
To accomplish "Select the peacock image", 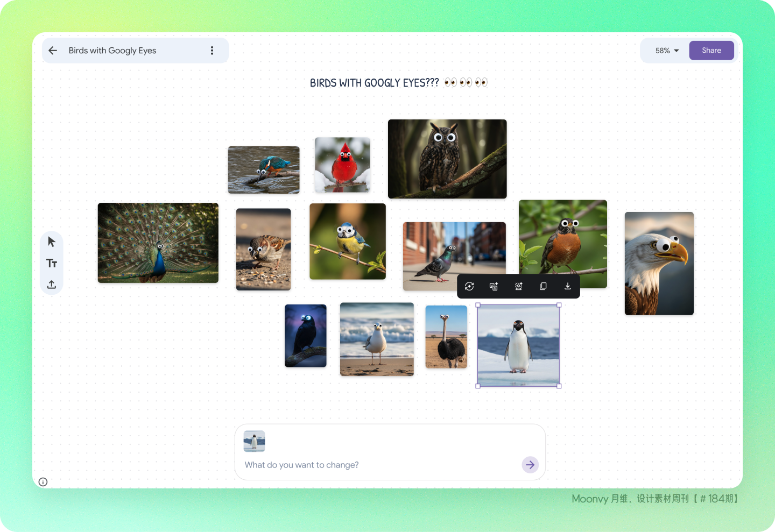I will 158,243.
